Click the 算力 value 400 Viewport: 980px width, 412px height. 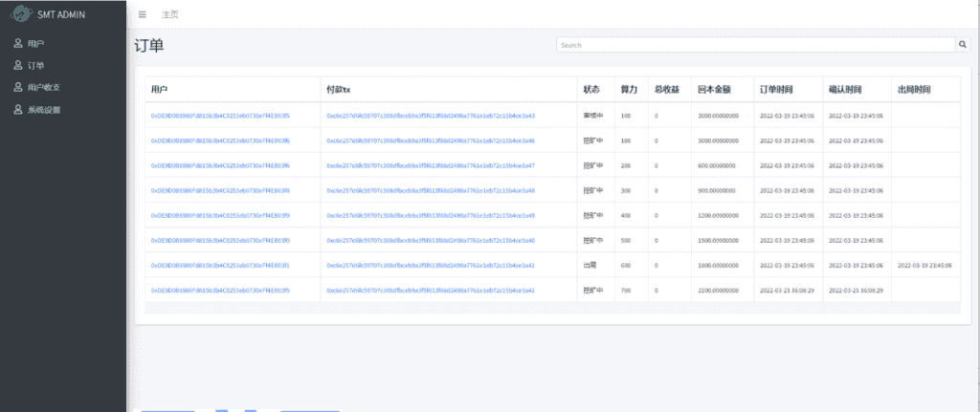pos(626,215)
